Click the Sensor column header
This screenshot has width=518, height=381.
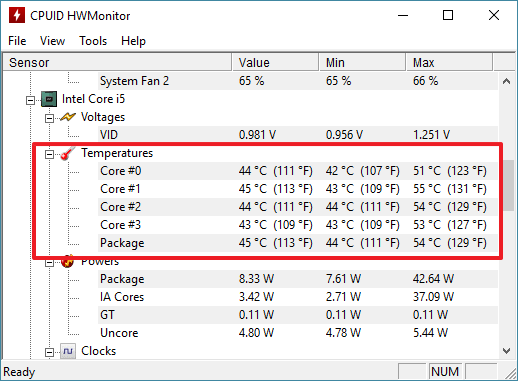tap(117, 62)
